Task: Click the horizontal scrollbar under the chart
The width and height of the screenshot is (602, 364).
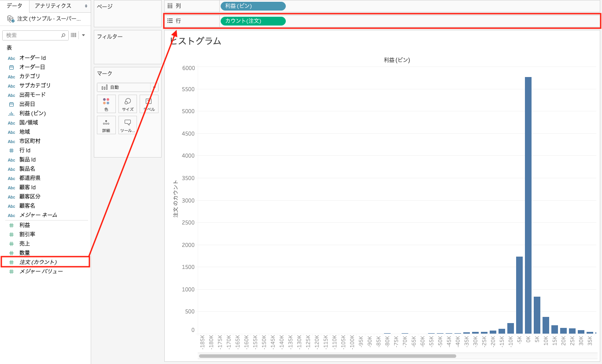Action: click(x=328, y=356)
